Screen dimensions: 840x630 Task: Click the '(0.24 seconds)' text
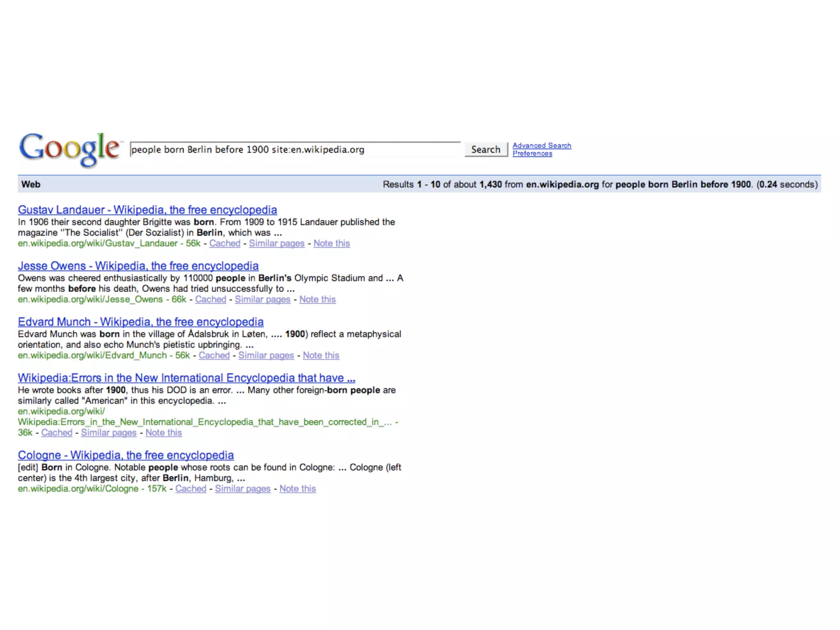point(787,185)
